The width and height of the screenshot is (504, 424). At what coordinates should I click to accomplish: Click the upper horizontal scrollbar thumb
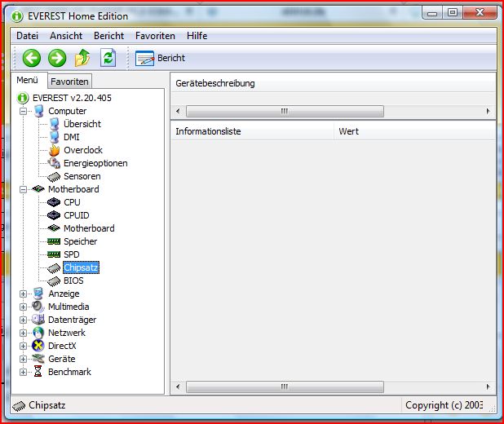tap(285, 112)
